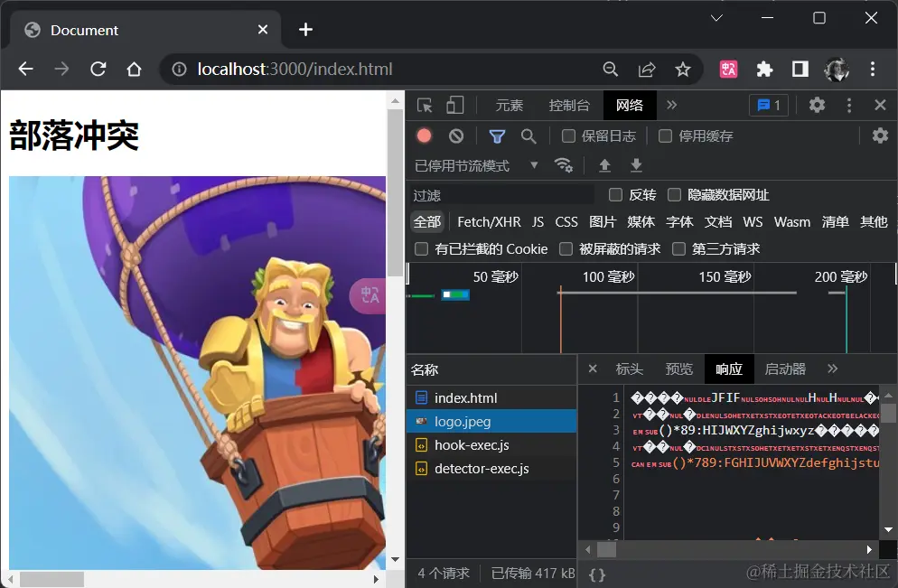
Task: Open the profile avatar
Action: [837, 70]
